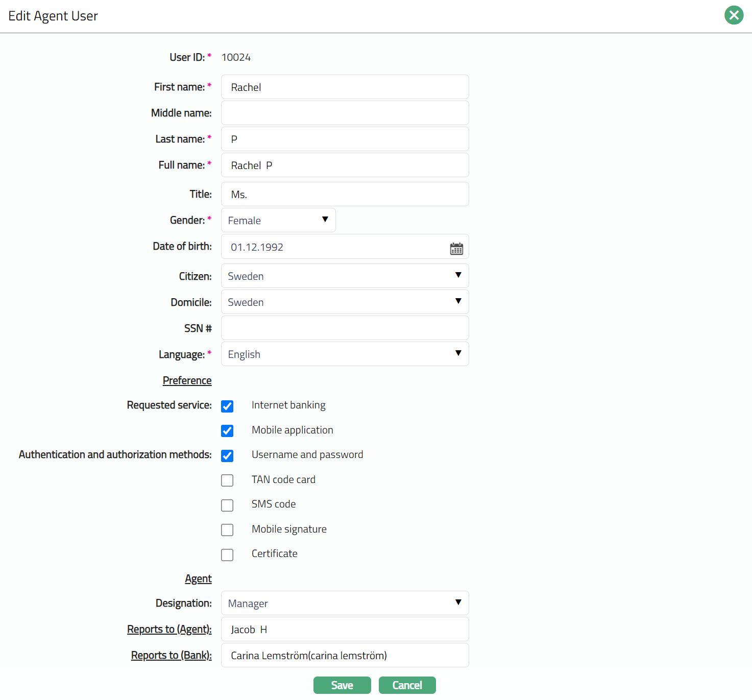Open the Reports to (Bank) link
Viewport: 752px width, 700px height.
pos(171,656)
